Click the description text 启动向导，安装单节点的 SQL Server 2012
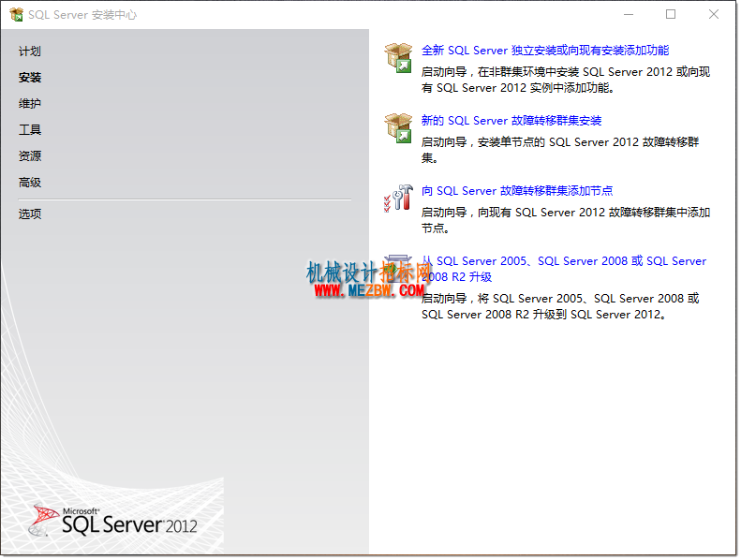The image size is (741, 560). pos(560,150)
